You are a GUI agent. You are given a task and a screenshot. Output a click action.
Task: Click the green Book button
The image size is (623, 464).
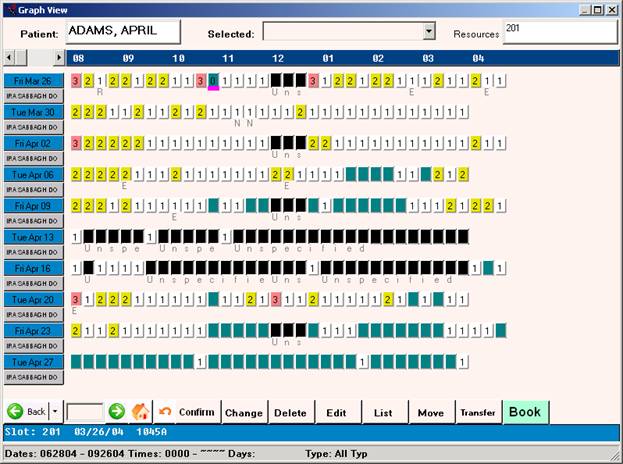525,412
